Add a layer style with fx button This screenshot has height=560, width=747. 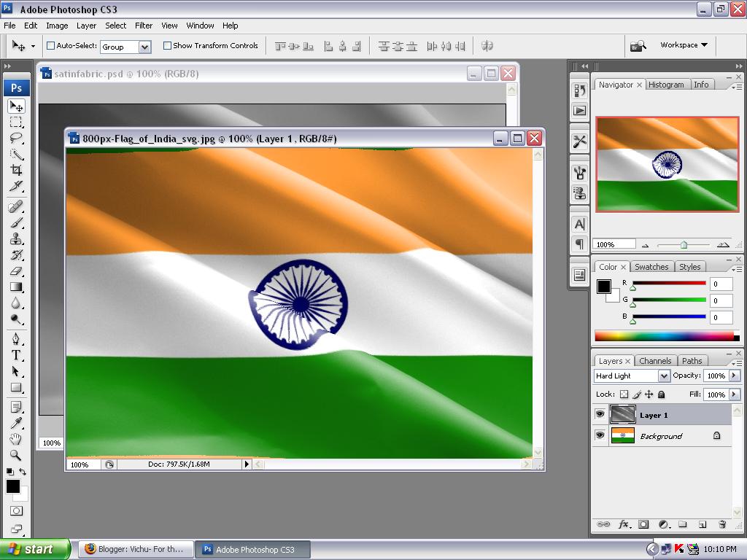tap(624, 524)
